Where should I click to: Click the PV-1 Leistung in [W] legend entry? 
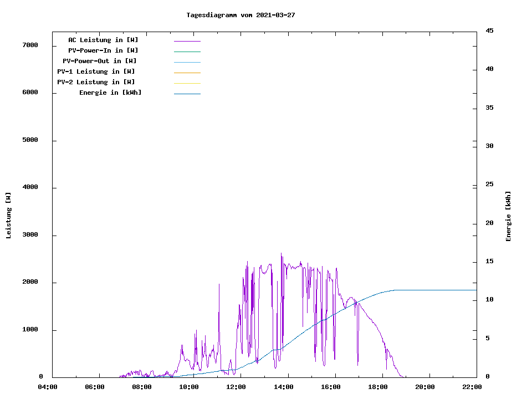pyautogui.click(x=96, y=71)
